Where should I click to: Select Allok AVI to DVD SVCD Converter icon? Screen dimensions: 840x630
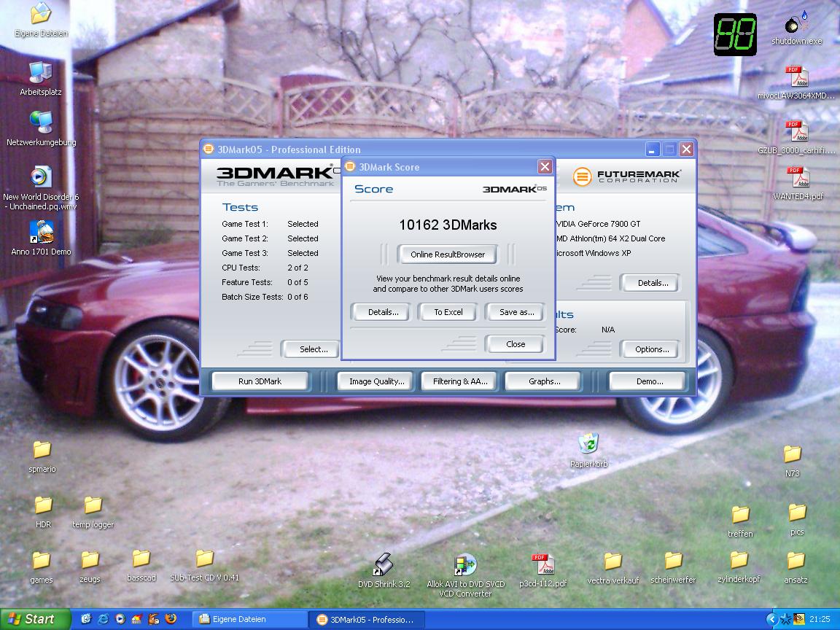(x=465, y=575)
